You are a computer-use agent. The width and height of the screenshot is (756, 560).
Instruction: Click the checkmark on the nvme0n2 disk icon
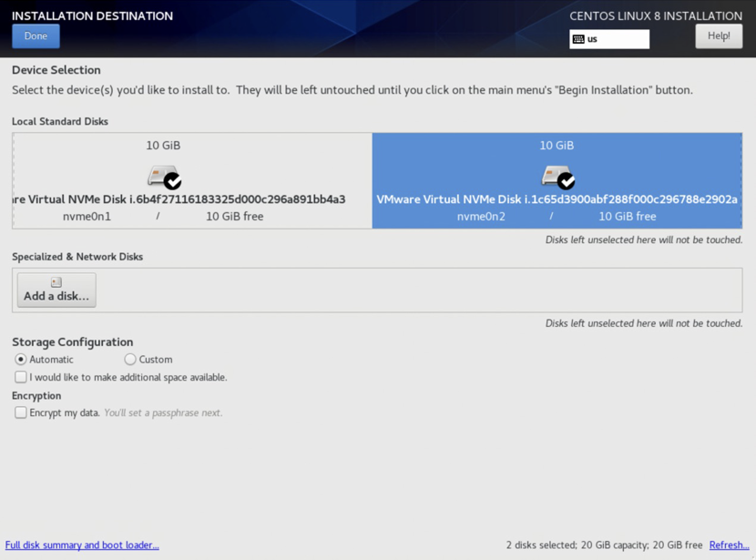point(567,179)
